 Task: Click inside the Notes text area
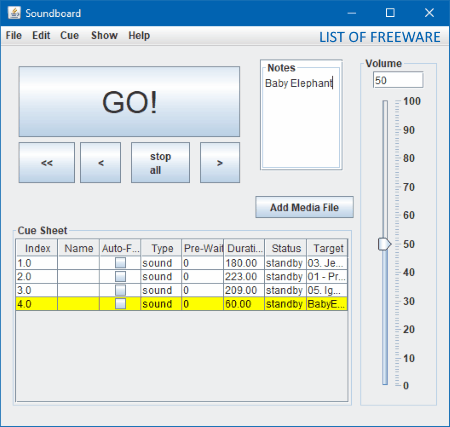coord(301,120)
